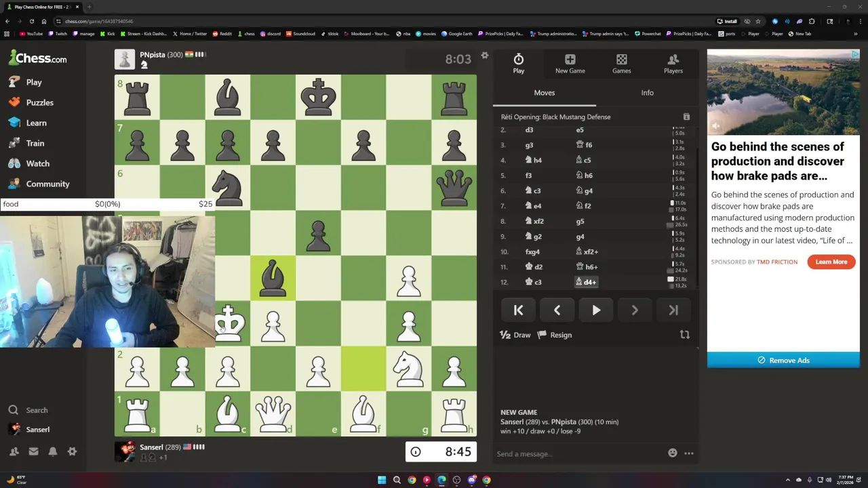Click the Install app button in address bar
Screen dimensions: 868x488
(x=727, y=22)
